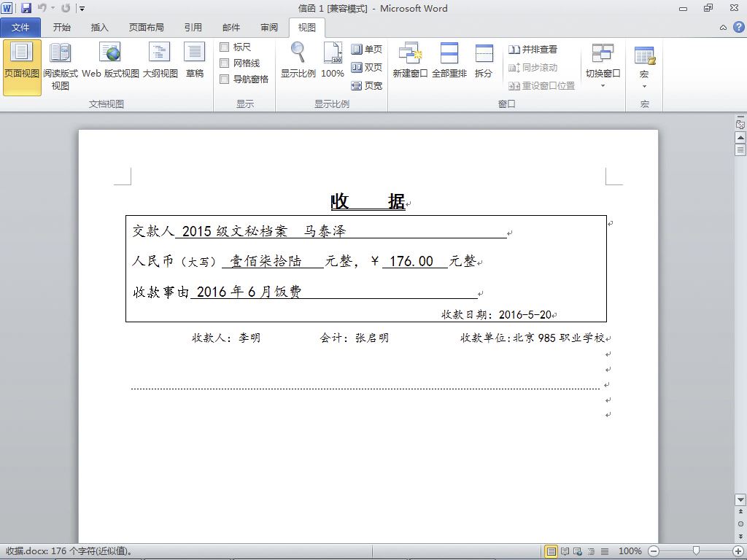Image resolution: width=747 pixels, height=560 pixels.
Task: Minimize the ribbon with caret icon
Action: tap(723, 28)
